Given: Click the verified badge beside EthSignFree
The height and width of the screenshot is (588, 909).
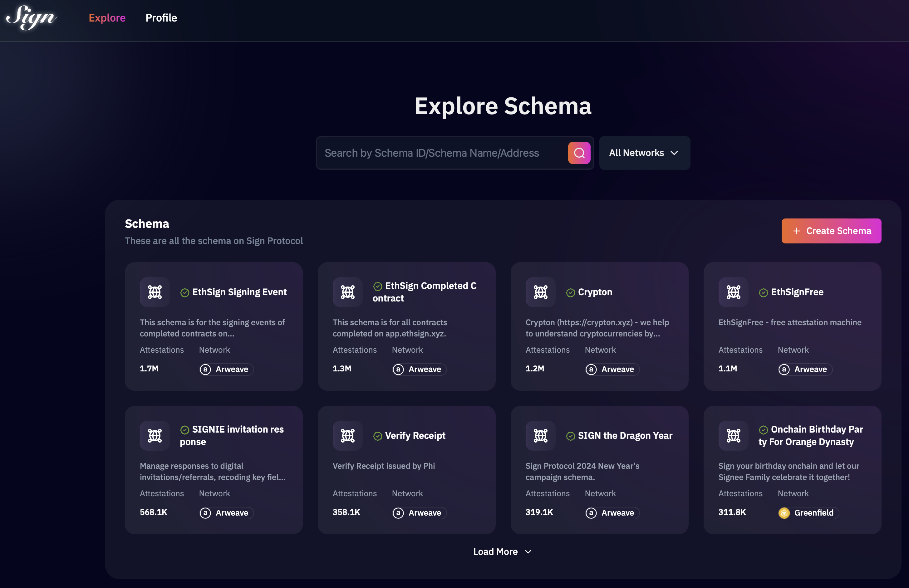Looking at the screenshot, I should [763, 292].
